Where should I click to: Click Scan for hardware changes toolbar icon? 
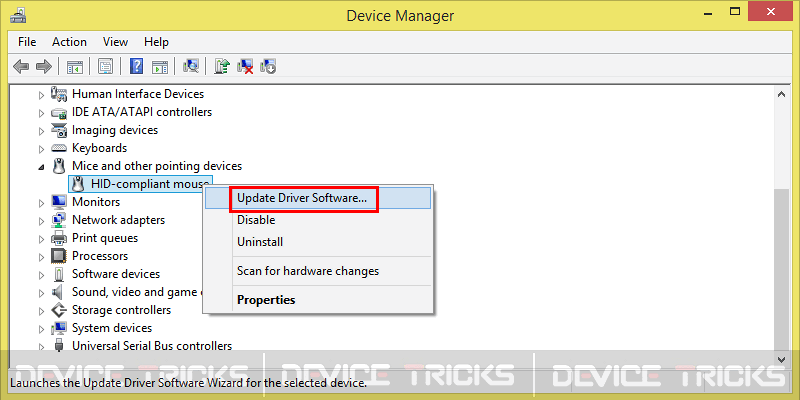[x=191, y=67]
